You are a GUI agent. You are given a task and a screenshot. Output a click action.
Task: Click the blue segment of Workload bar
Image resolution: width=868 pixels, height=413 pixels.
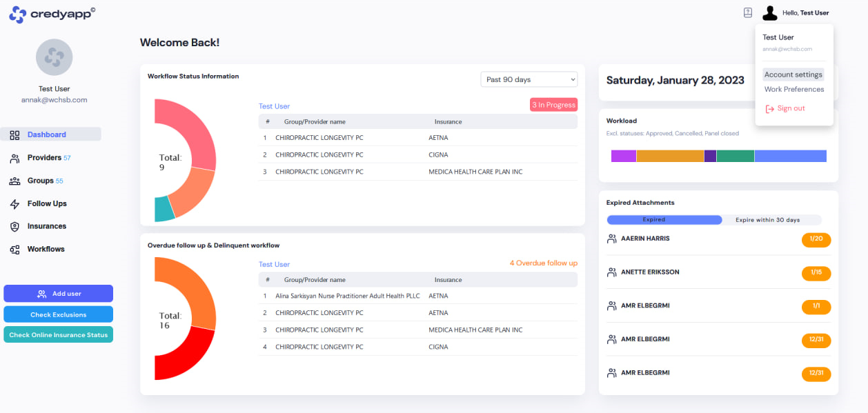791,157
